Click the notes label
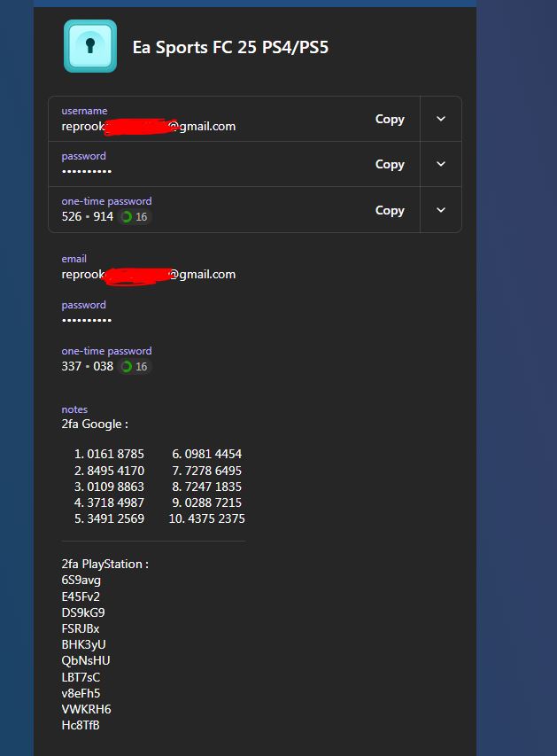Screen dimensions: 557x756 (x=74, y=409)
